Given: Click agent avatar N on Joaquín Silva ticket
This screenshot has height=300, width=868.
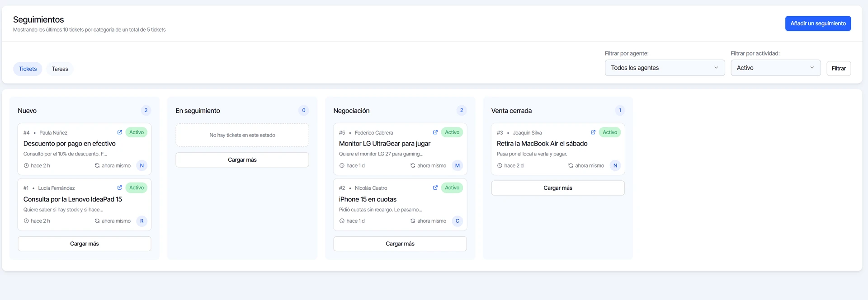Looking at the screenshot, I should (615, 166).
